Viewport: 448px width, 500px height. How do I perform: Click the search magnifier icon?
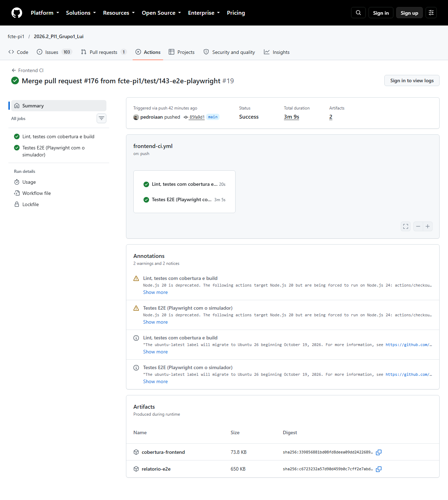358,13
